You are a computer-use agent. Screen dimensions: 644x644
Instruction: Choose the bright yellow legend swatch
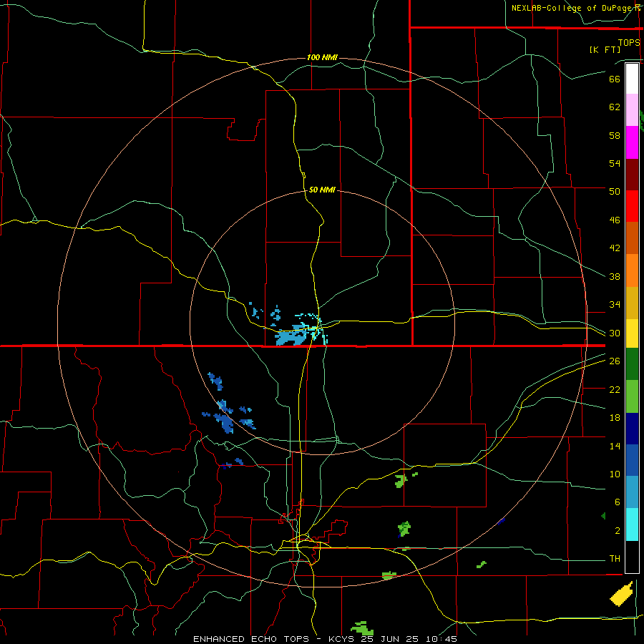click(x=632, y=333)
